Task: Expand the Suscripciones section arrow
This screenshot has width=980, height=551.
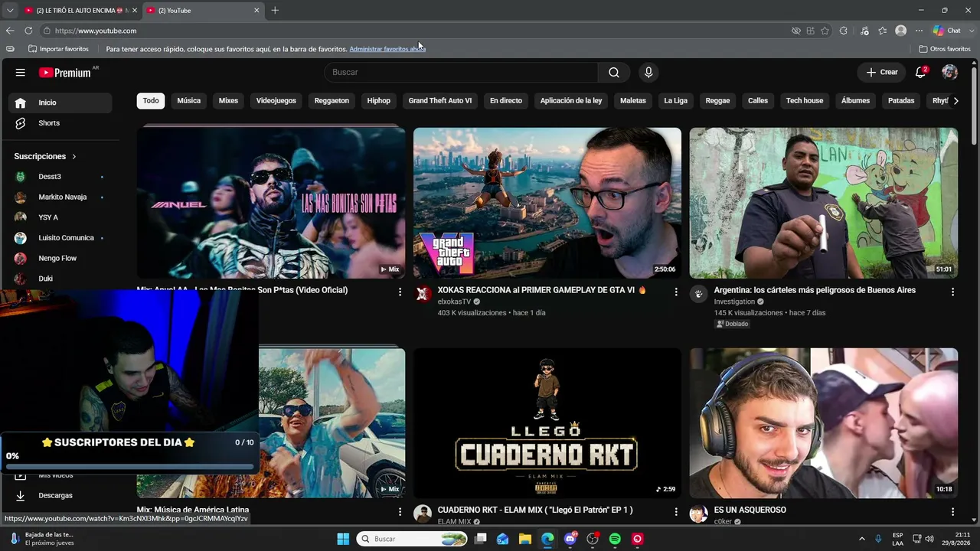Action: (74, 157)
